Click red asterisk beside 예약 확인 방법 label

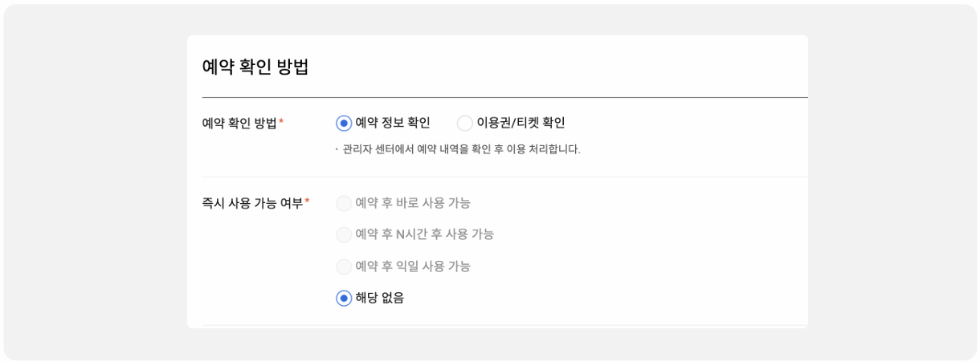tap(281, 122)
